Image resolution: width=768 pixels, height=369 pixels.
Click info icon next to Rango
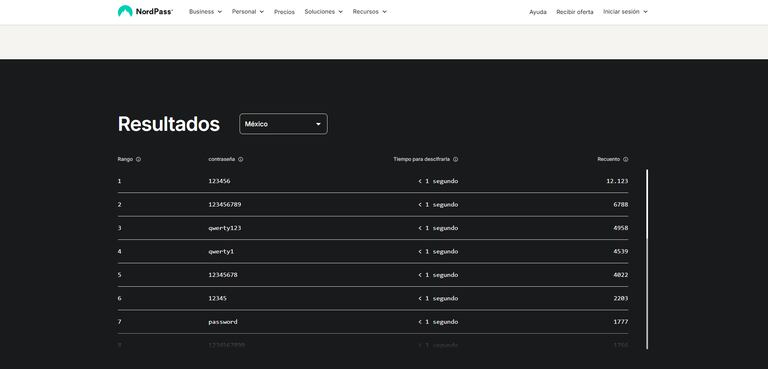[x=139, y=159]
